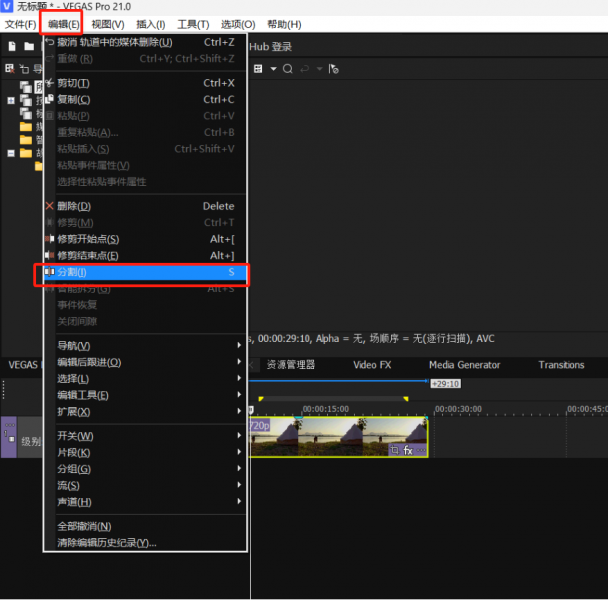Expand the collapsed plus node in media tree
Screen dimensions: 608x600
[11, 100]
